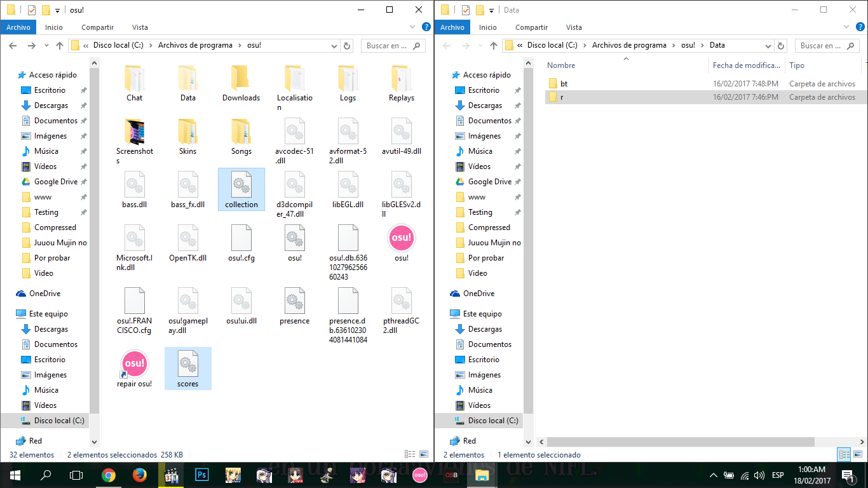This screenshot has height=488, width=868.
Task: Select the repair osu! shortcut
Action: [135, 369]
